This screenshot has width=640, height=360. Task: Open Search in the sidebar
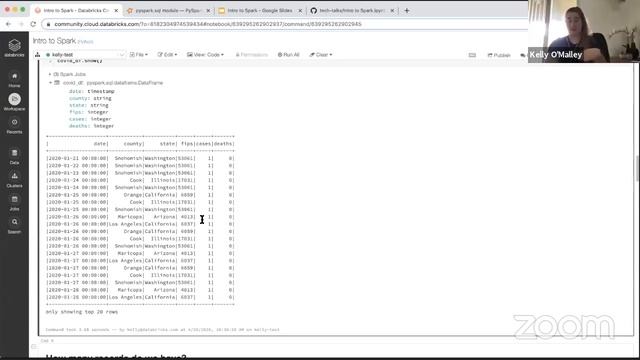click(x=14, y=225)
